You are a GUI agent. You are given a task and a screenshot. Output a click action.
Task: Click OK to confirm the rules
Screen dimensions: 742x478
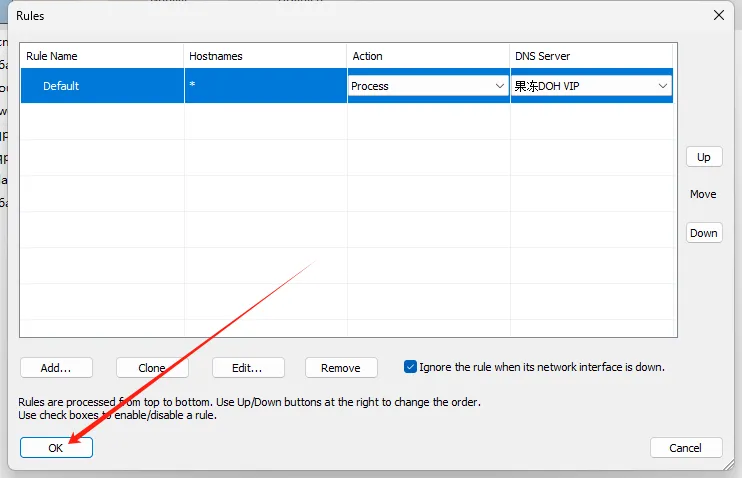pos(56,448)
